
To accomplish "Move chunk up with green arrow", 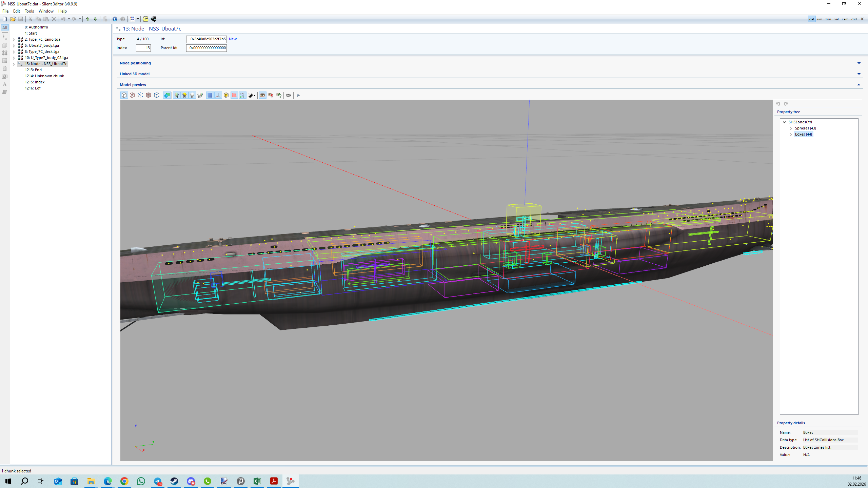I will [x=87, y=19].
